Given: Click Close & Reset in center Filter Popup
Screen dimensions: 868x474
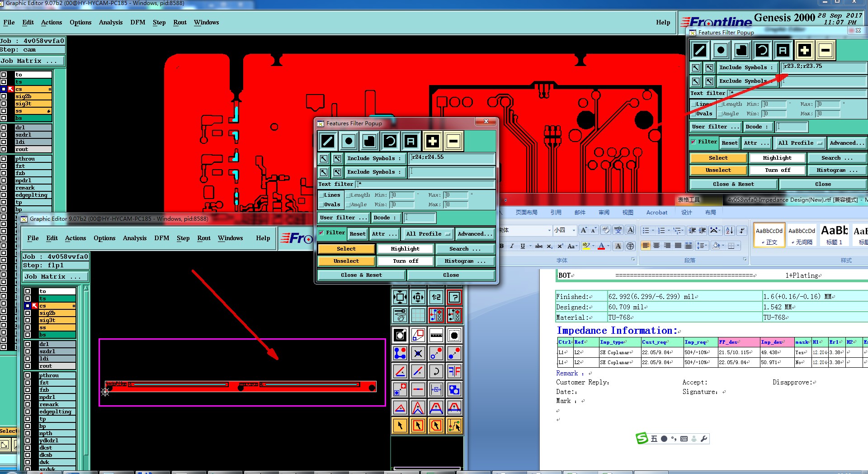Looking at the screenshot, I should tap(362, 275).
